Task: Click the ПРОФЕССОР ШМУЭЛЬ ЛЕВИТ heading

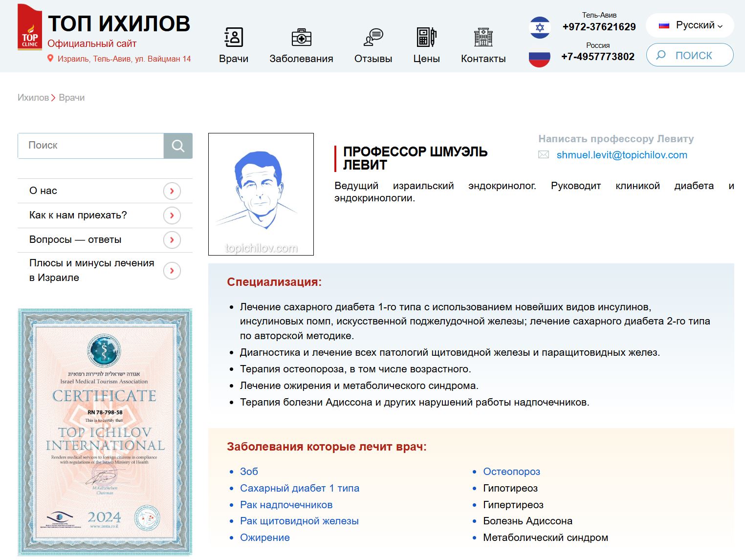Action: tap(415, 158)
